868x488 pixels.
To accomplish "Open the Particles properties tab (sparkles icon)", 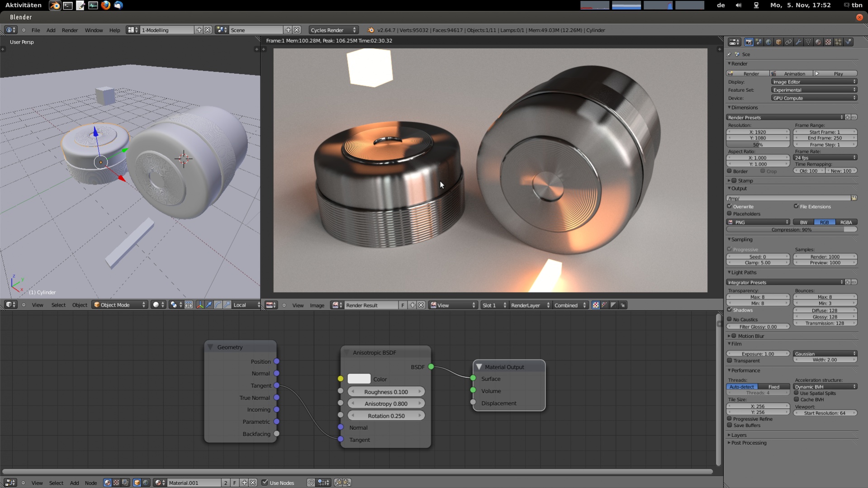I will pos(838,42).
